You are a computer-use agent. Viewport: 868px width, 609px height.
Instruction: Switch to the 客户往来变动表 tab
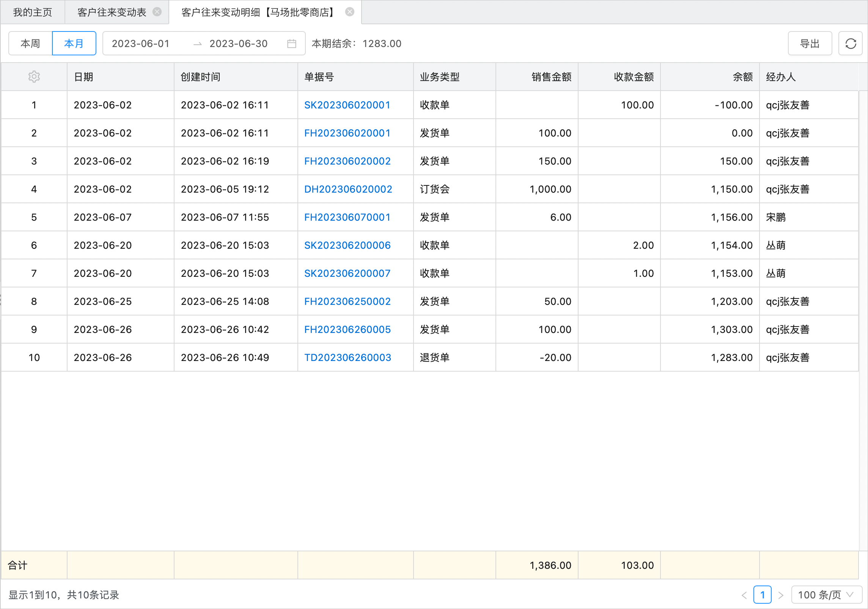[112, 12]
